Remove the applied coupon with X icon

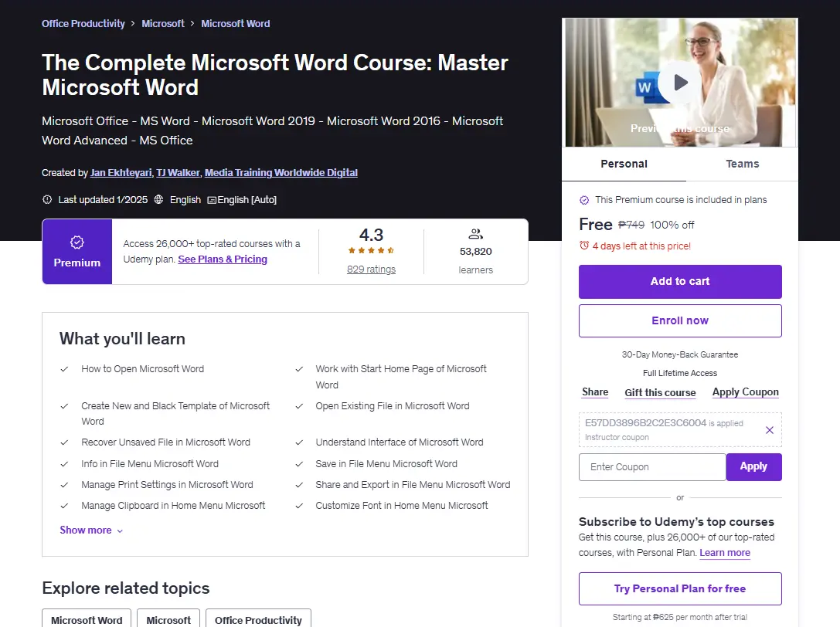769,430
